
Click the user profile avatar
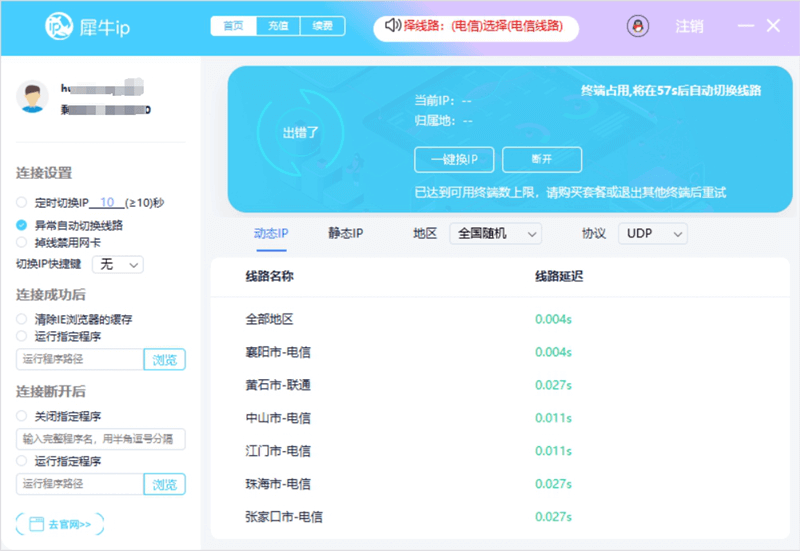pyautogui.click(x=32, y=96)
